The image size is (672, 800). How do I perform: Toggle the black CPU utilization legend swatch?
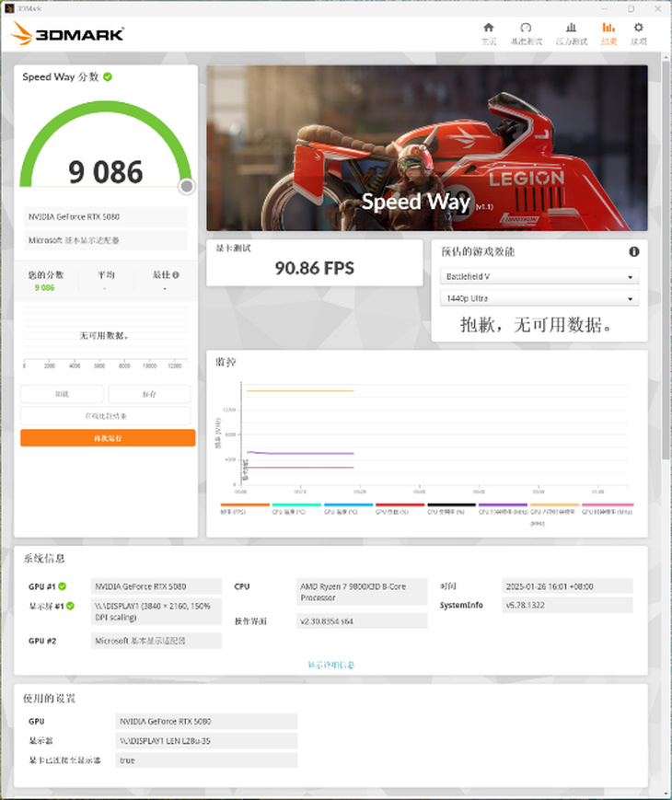point(452,505)
